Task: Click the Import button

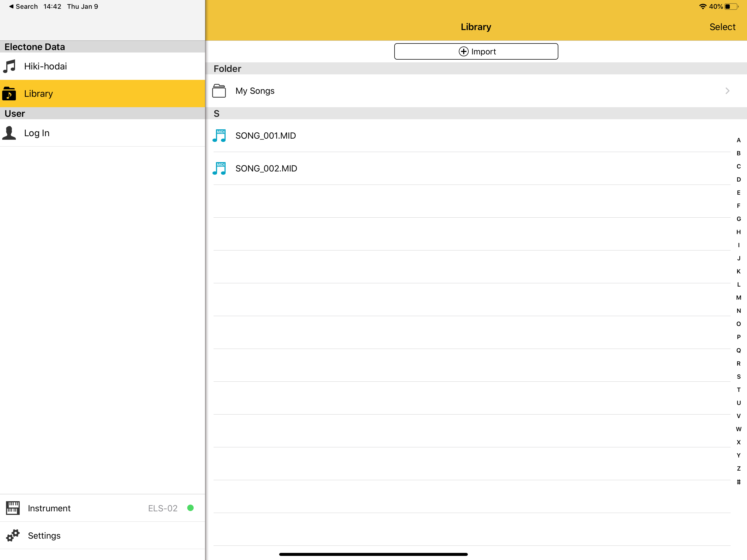Action: [x=476, y=51]
